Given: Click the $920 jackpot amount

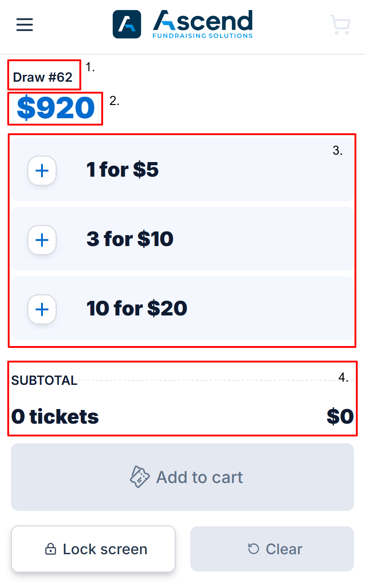Looking at the screenshot, I should 56,109.
